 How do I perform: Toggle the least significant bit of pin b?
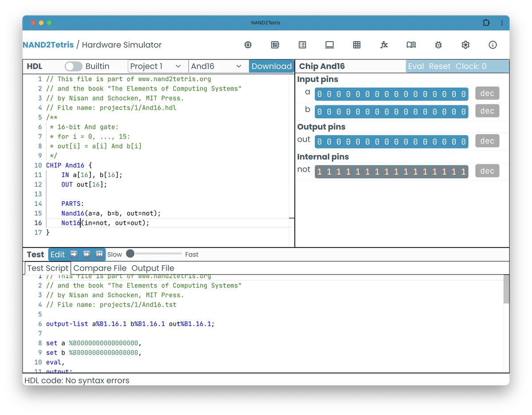[x=464, y=112]
